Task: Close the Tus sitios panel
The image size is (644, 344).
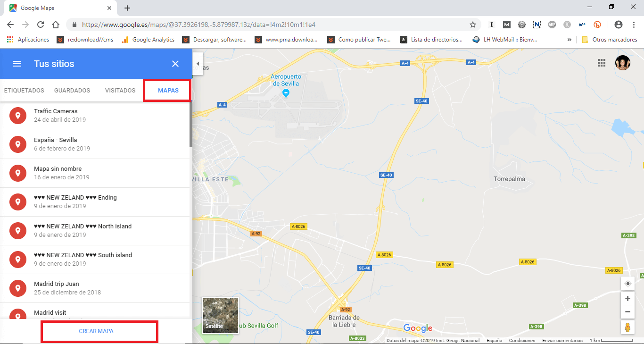Action: coord(175,64)
